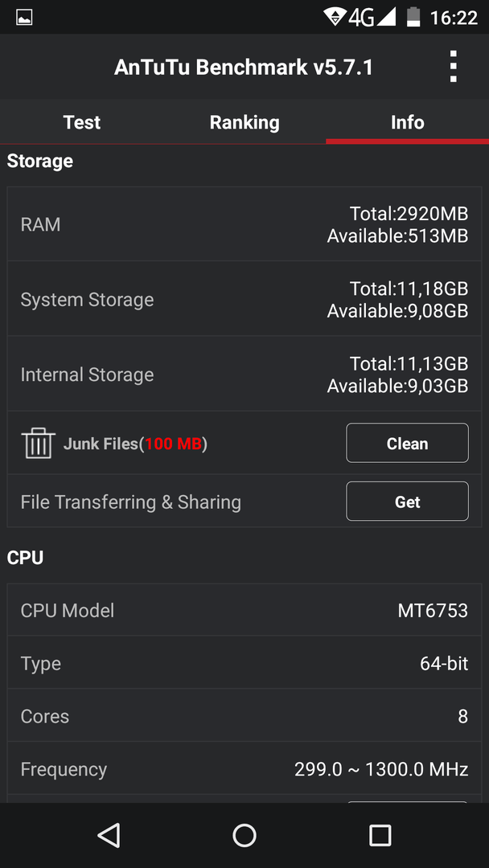Select the RAM storage row

pos(244,224)
